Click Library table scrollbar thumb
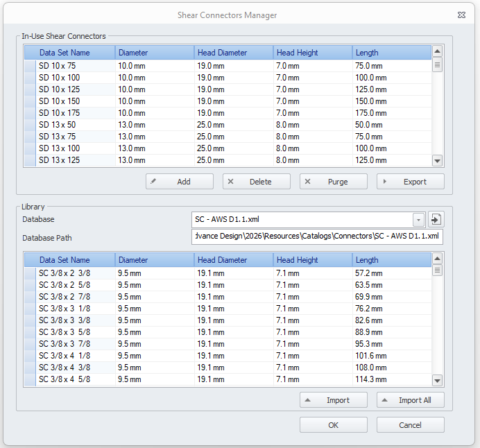This screenshot has height=448, width=480. [437, 270]
